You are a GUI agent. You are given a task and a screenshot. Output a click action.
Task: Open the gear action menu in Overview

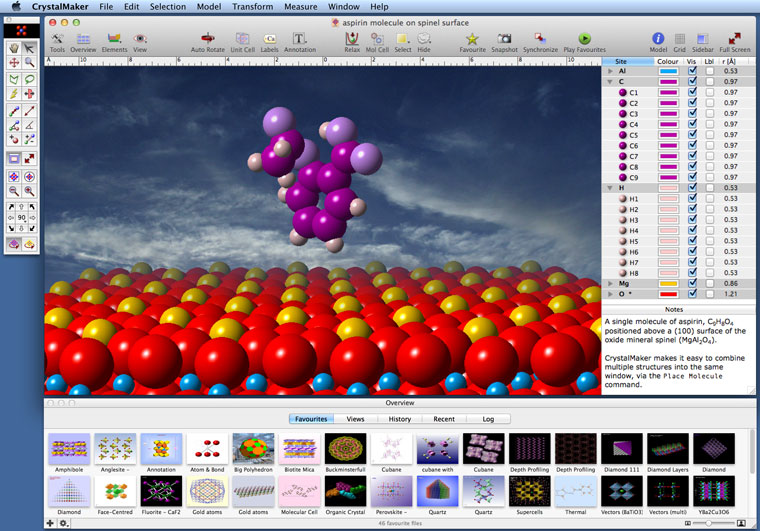coord(63,523)
